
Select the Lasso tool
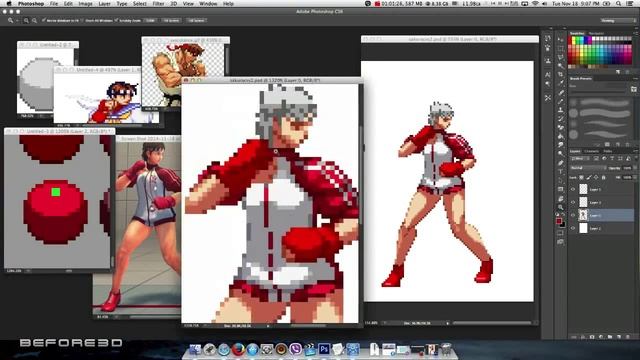pos(561,57)
